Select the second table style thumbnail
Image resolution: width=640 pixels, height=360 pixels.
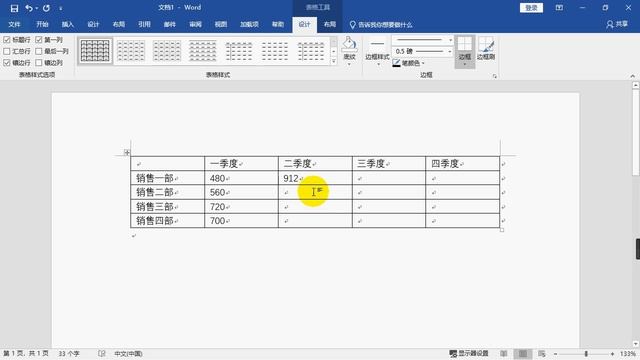click(x=131, y=51)
